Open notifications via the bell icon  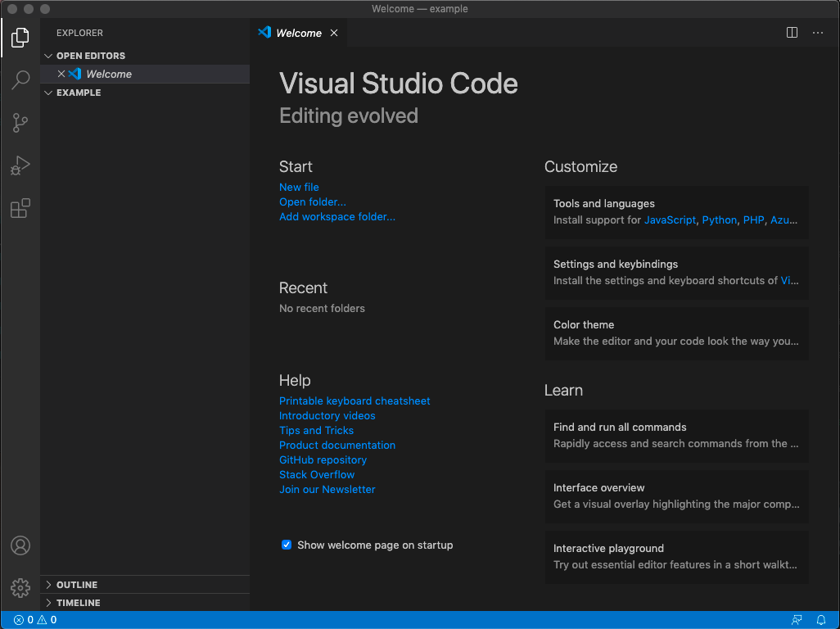tap(821, 620)
